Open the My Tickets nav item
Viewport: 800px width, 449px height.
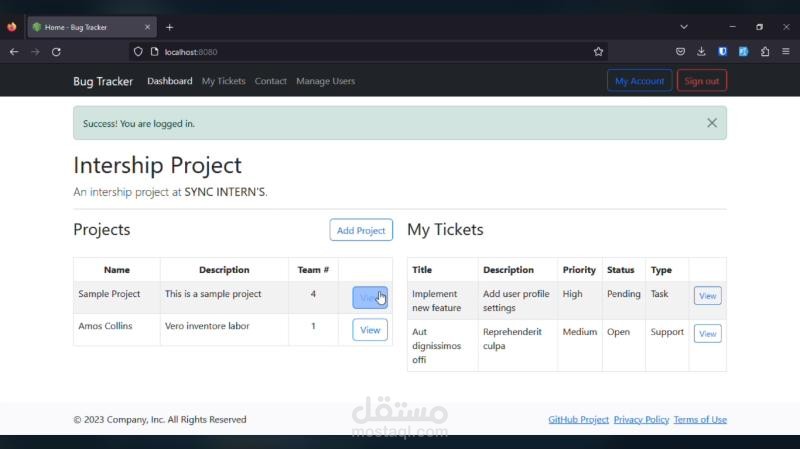(223, 81)
